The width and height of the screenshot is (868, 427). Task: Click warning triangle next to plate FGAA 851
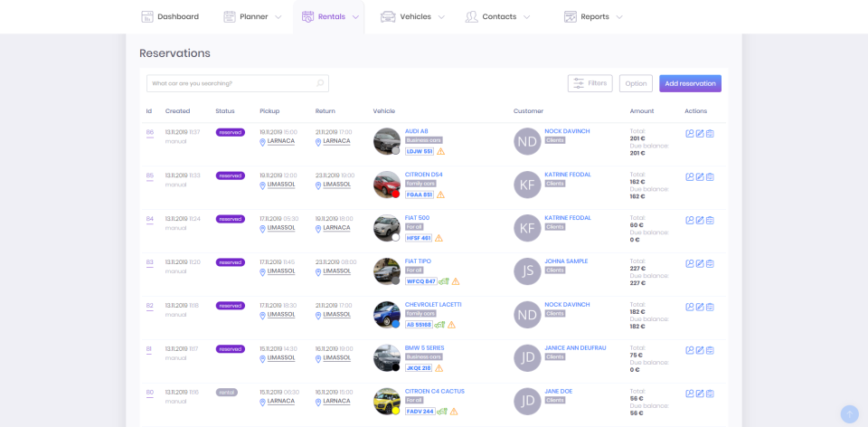pyautogui.click(x=440, y=195)
